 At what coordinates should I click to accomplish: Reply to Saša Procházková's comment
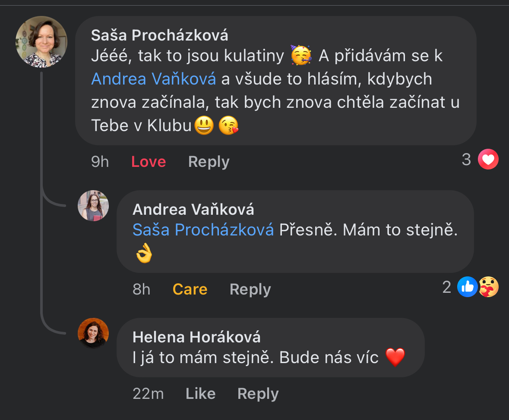[209, 162]
